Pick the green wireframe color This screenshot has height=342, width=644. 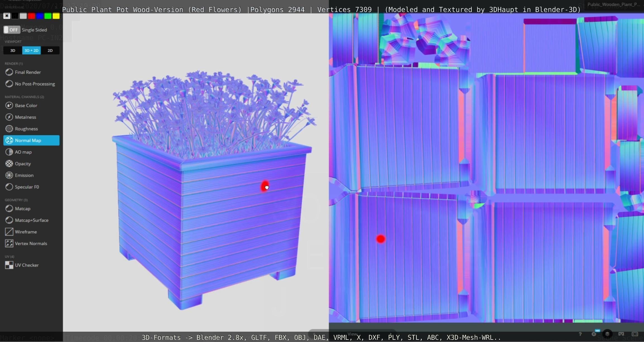[x=48, y=16]
